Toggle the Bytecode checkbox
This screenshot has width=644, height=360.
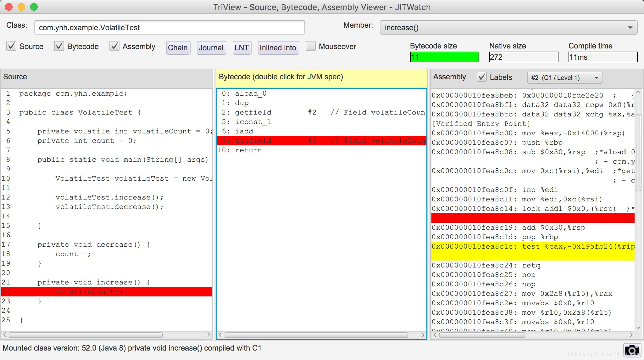coord(59,46)
